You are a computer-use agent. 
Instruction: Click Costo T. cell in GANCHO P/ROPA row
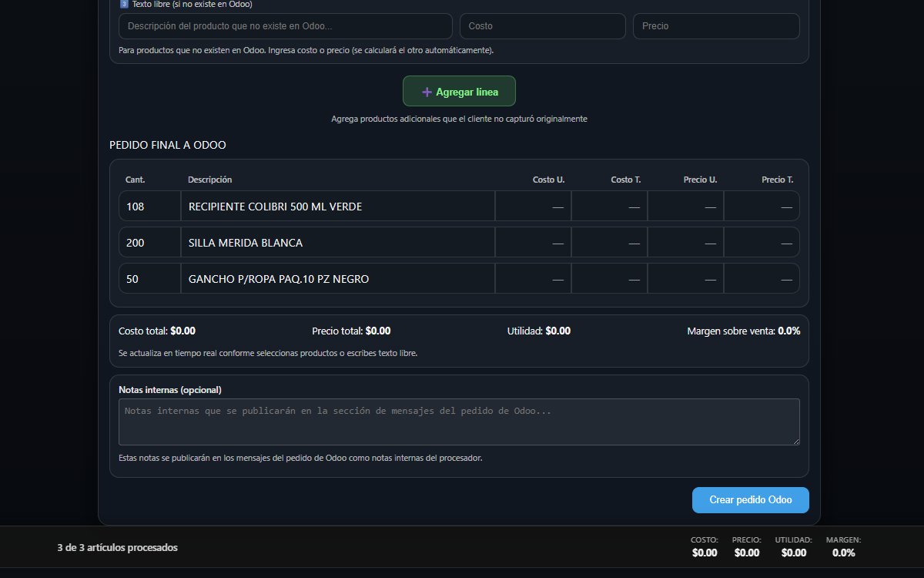[609, 279]
